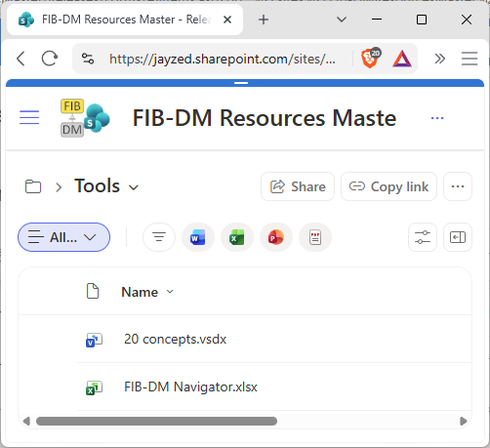
Task: Open the All documents view switcher
Action: [63, 237]
